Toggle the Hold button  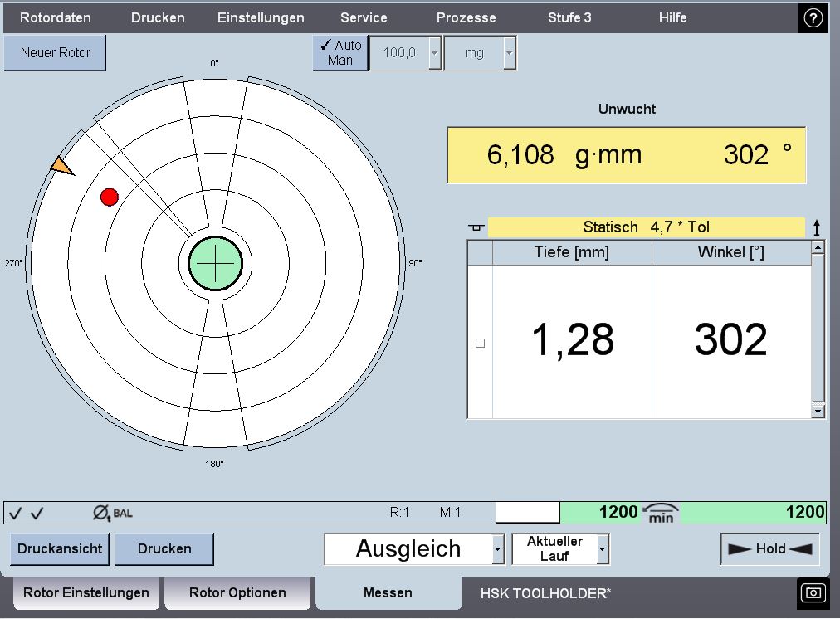point(769,548)
